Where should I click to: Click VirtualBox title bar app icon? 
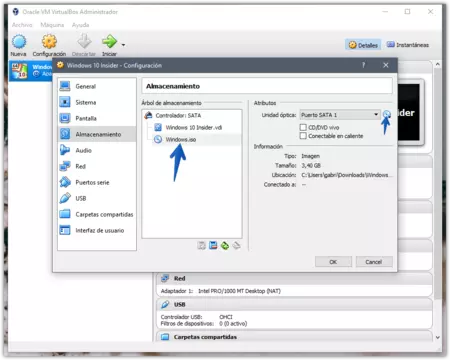coord(16,12)
